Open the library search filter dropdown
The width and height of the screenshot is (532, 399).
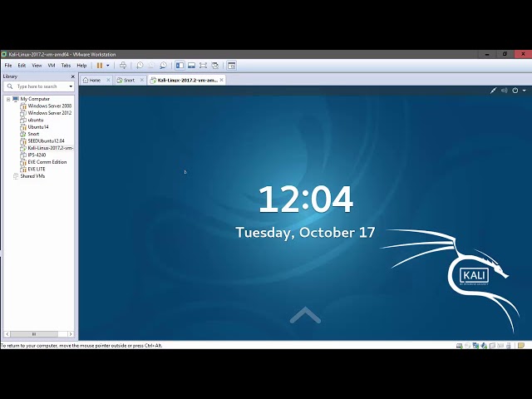(71, 86)
